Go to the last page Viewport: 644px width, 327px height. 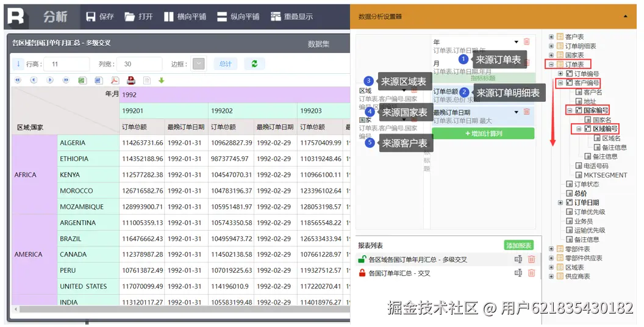(66, 80)
